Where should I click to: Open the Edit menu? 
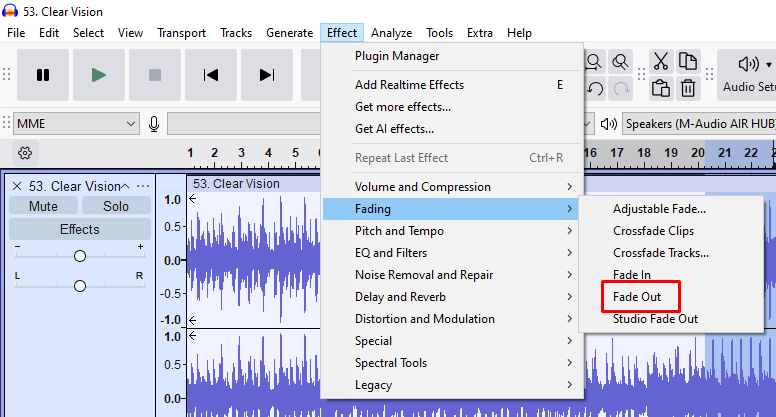(49, 33)
